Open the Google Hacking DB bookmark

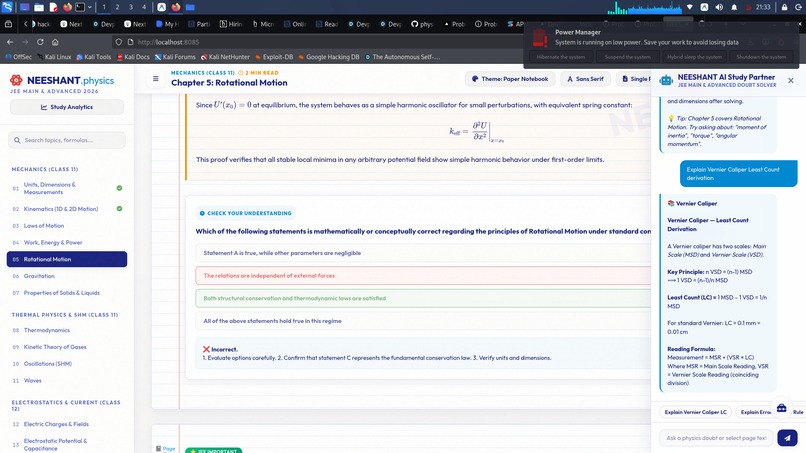[329, 57]
